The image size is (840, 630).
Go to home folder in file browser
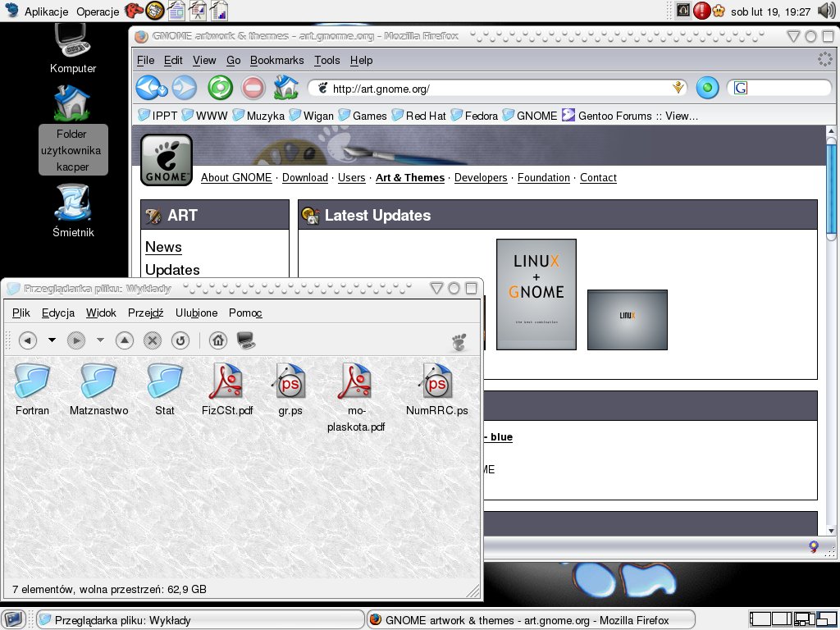pyautogui.click(x=218, y=340)
